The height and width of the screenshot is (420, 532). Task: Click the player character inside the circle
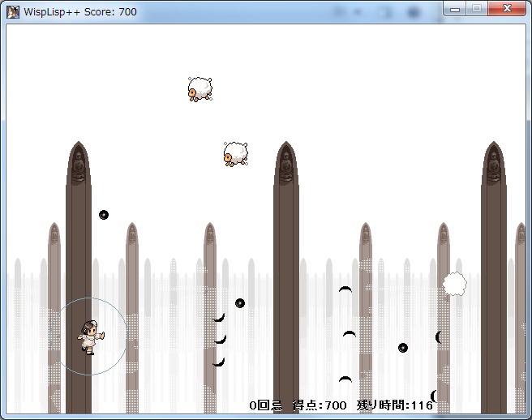91,336
